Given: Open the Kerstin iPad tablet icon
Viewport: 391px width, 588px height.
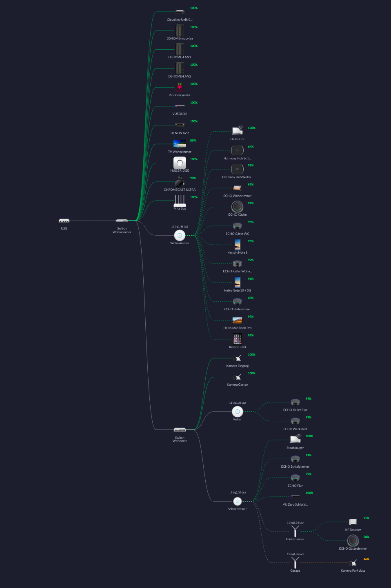Looking at the screenshot, I should pyautogui.click(x=238, y=339).
